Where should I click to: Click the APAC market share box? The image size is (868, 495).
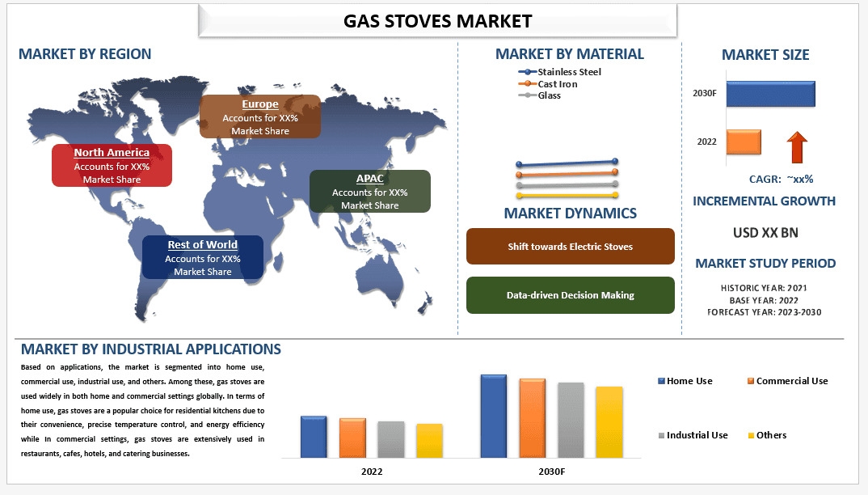tap(370, 192)
